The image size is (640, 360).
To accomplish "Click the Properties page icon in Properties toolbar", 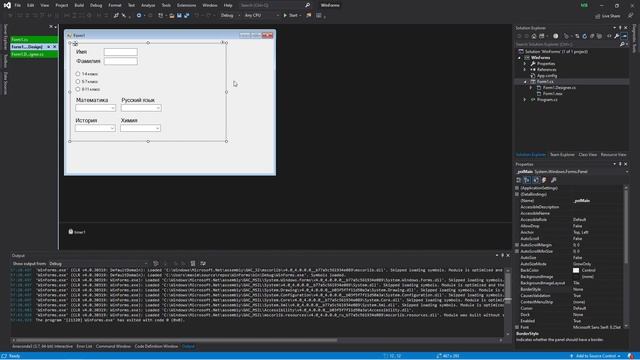I will pyautogui.click(x=536, y=180).
